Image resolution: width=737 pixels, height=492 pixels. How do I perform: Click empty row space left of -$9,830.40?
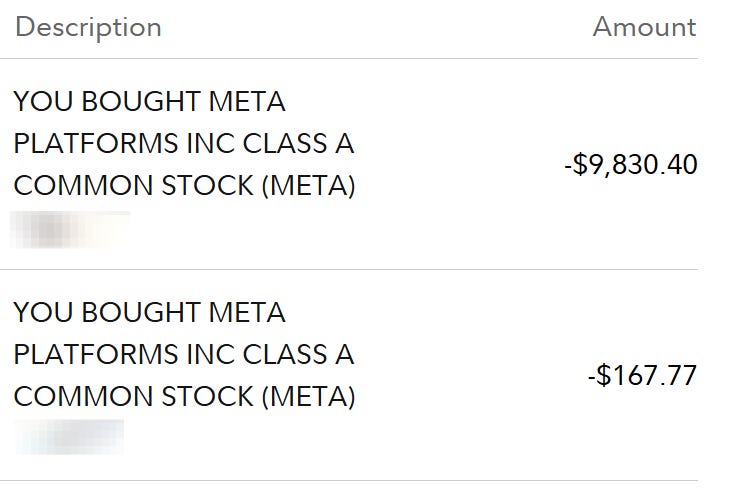tap(460, 164)
